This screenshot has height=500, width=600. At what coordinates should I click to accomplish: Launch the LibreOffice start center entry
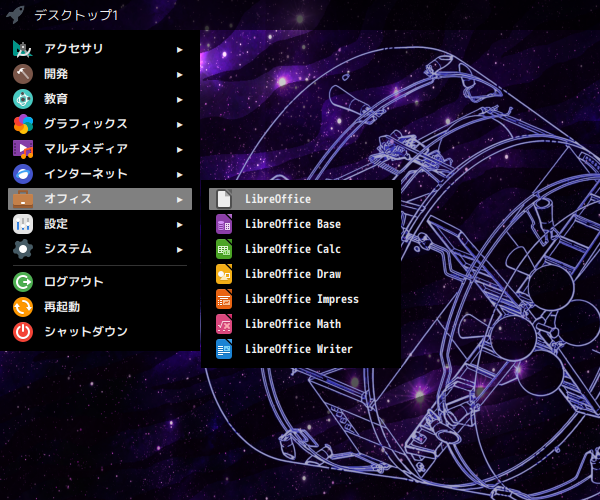[301, 199]
